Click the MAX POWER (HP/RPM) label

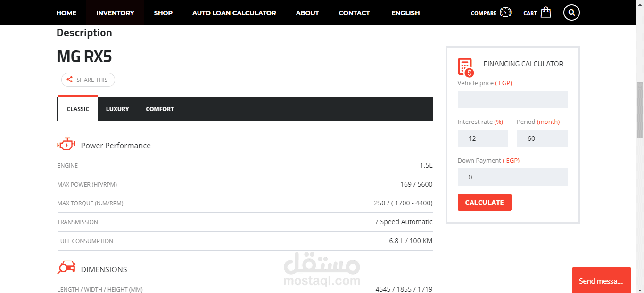(x=87, y=185)
